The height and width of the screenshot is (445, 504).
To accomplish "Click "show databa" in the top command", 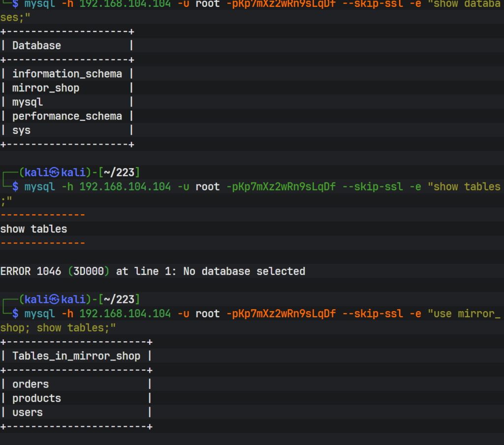I will [467, 4].
